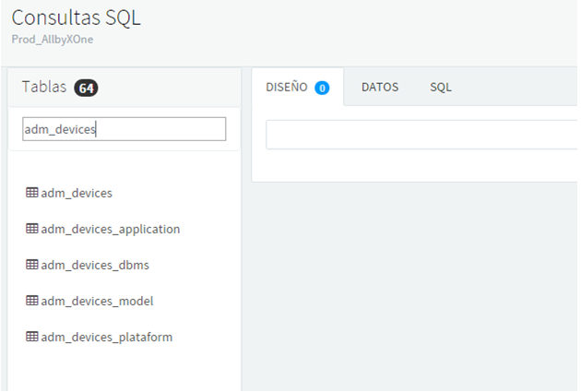Open the adm_devices_model table entry
Viewport: 581px width, 392px height.
point(97,301)
